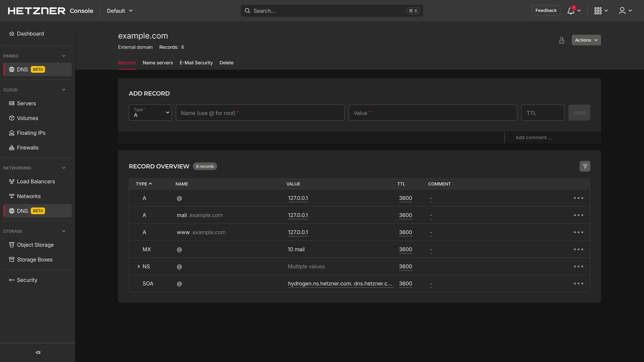The image size is (644, 362).
Task: Click the Value input field
Action: (432, 113)
